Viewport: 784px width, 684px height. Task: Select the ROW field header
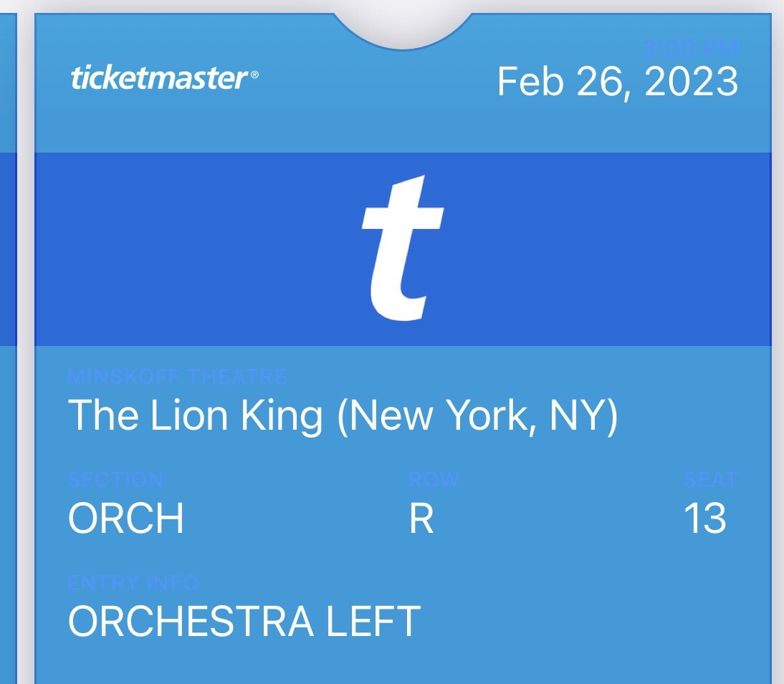point(433,480)
